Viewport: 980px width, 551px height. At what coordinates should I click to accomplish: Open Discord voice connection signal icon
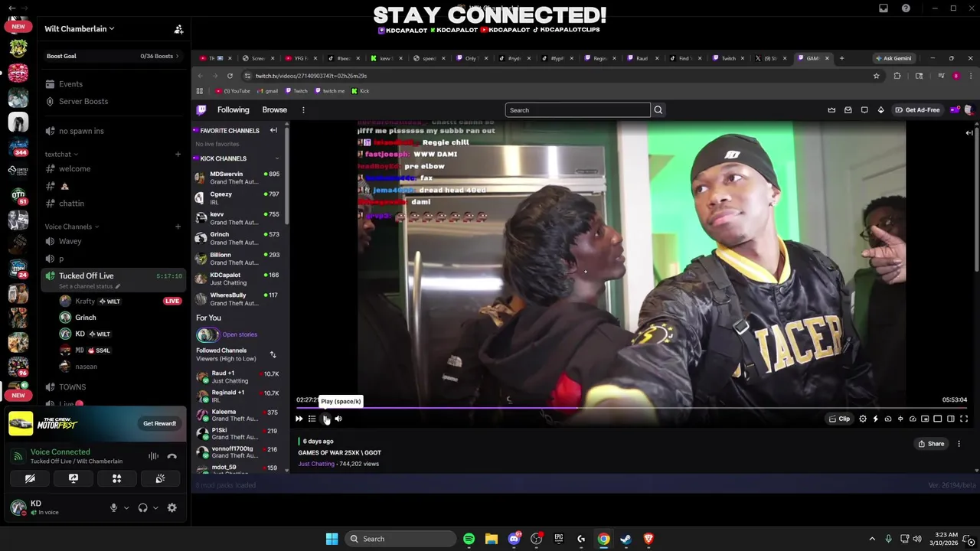click(x=18, y=456)
